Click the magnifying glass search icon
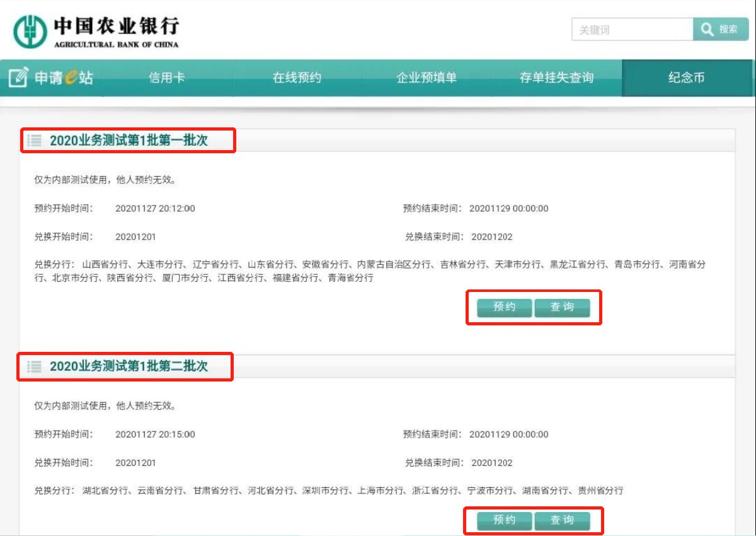The width and height of the screenshot is (756, 536). pos(707,30)
